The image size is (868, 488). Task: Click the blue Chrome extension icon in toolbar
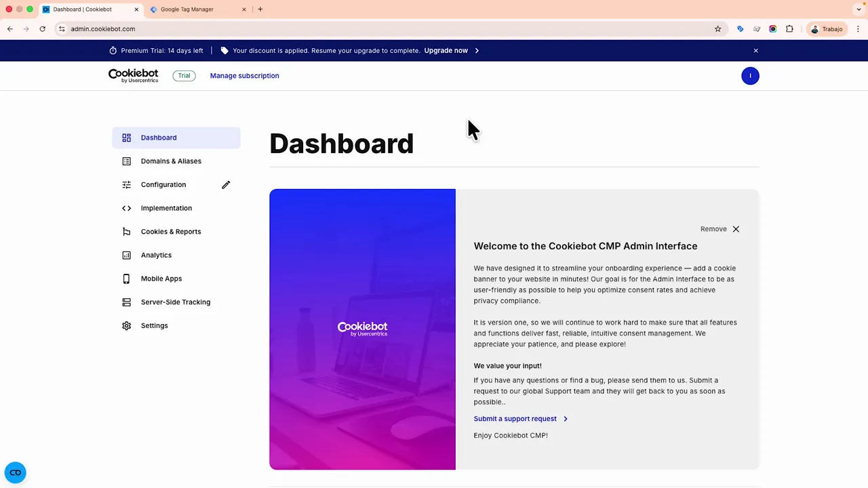(x=740, y=29)
